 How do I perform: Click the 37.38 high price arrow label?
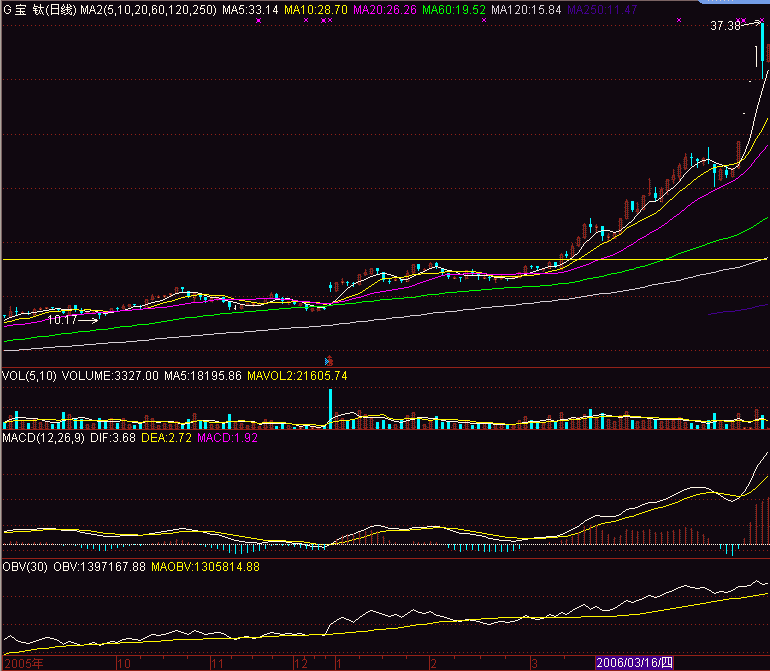coord(731,26)
